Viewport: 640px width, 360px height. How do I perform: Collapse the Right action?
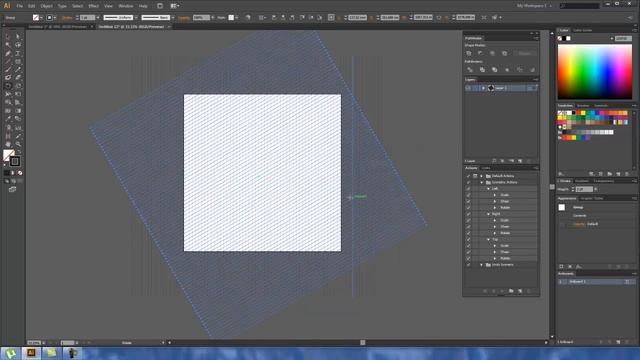[489, 214]
